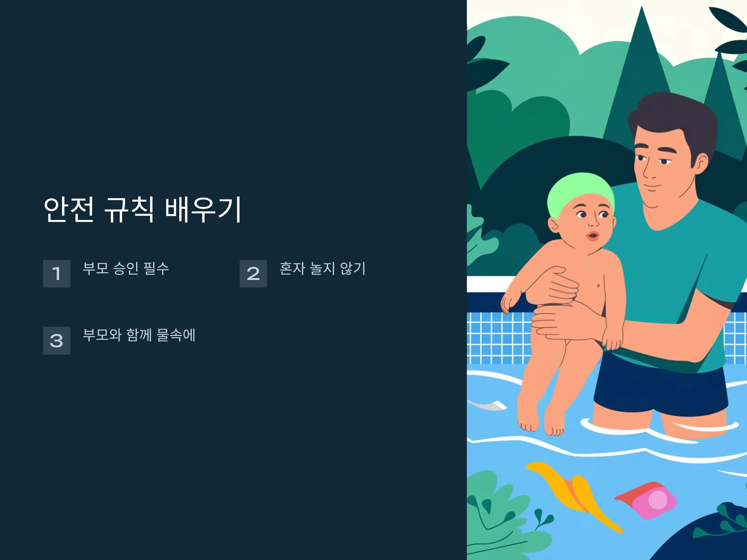Click the number 3 badge
The height and width of the screenshot is (560, 747).
(56, 340)
